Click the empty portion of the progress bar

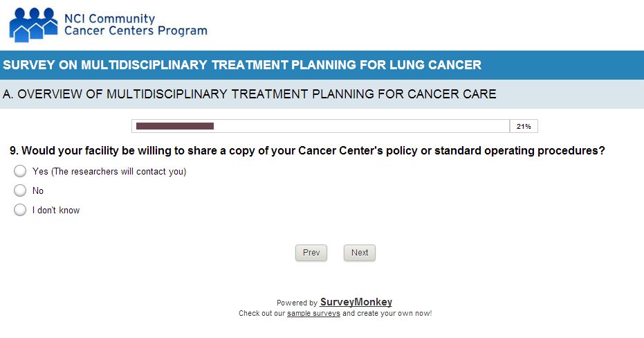click(361, 126)
